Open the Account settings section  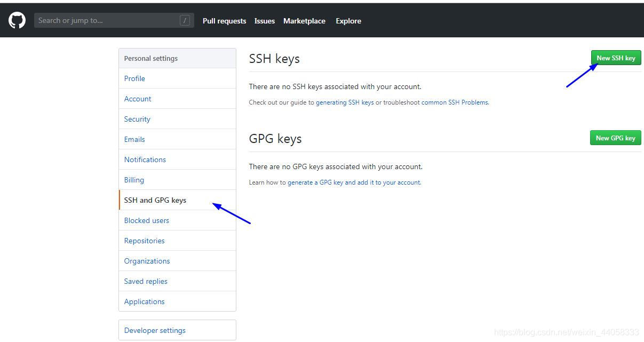[138, 99]
